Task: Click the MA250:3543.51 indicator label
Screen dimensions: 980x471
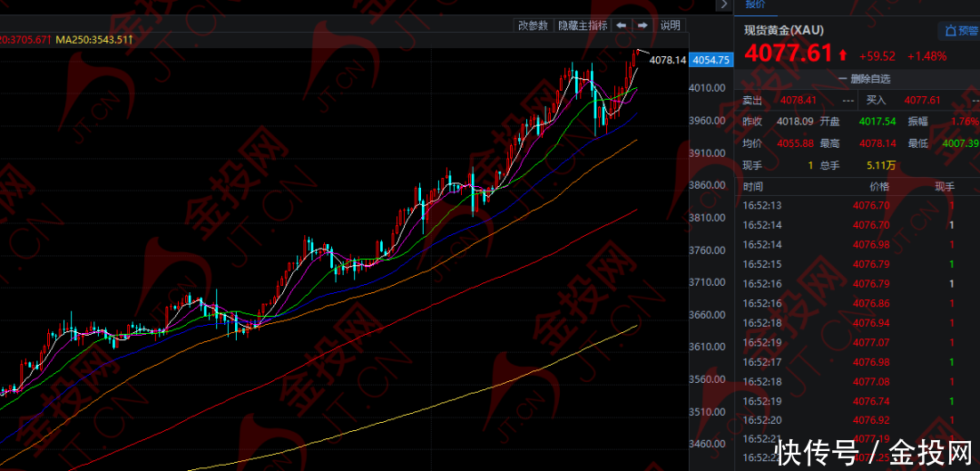Action: (x=93, y=40)
